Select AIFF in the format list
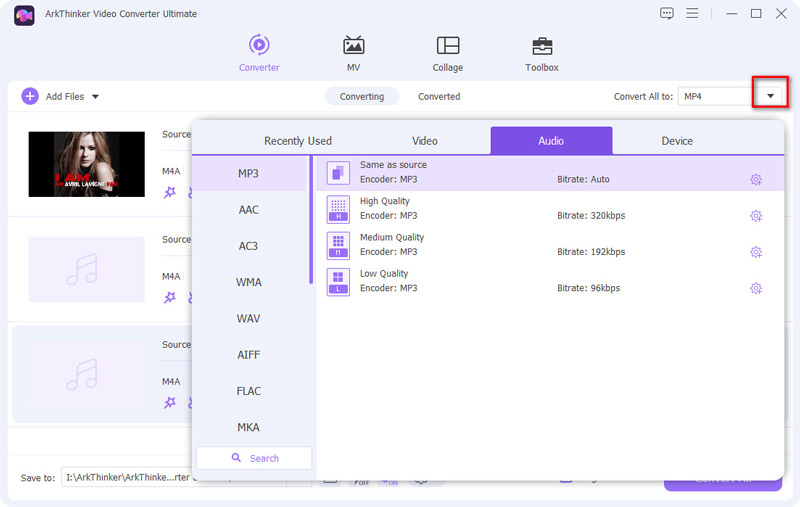 248,354
